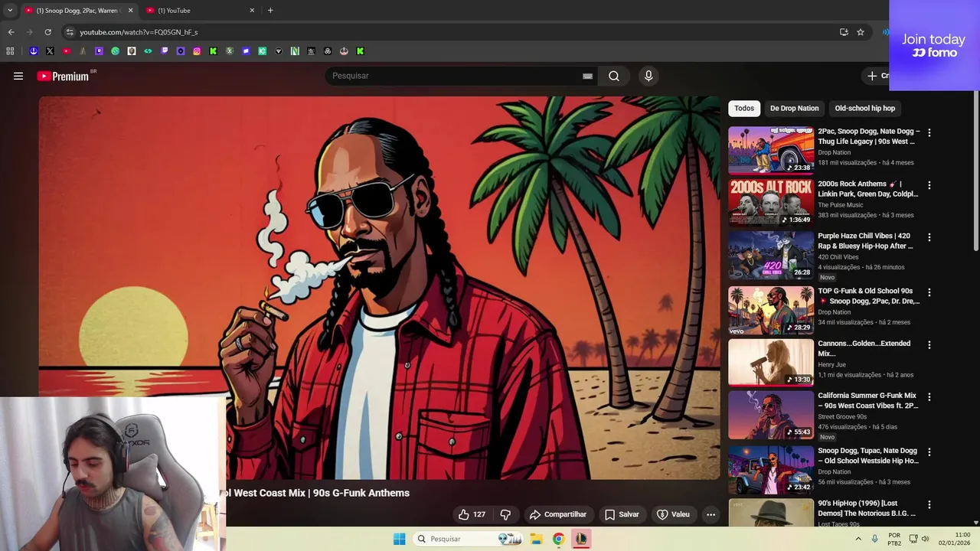Show hidden system tray icons
The width and height of the screenshot is (980, 551).
[x=858, y=539]
